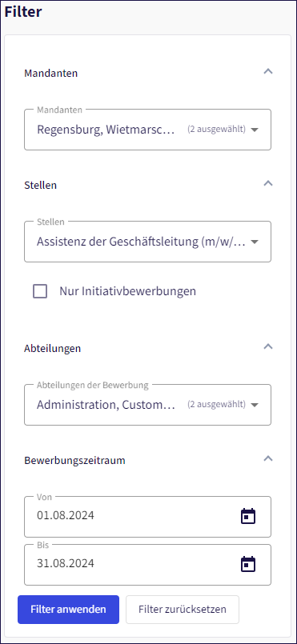
Task: Click into the Bis date field 31.08.2024
Action: pos(147,565)
